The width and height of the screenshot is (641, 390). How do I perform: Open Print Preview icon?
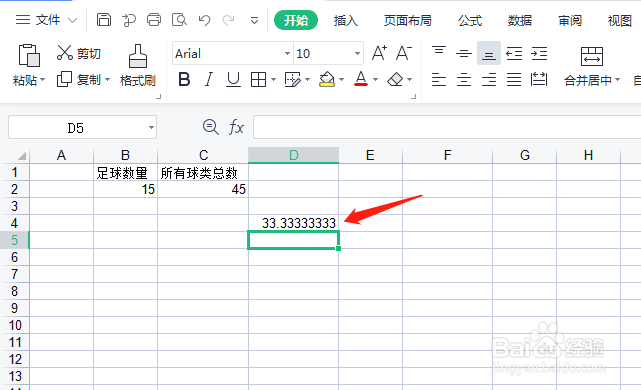[x=179, y=20]
